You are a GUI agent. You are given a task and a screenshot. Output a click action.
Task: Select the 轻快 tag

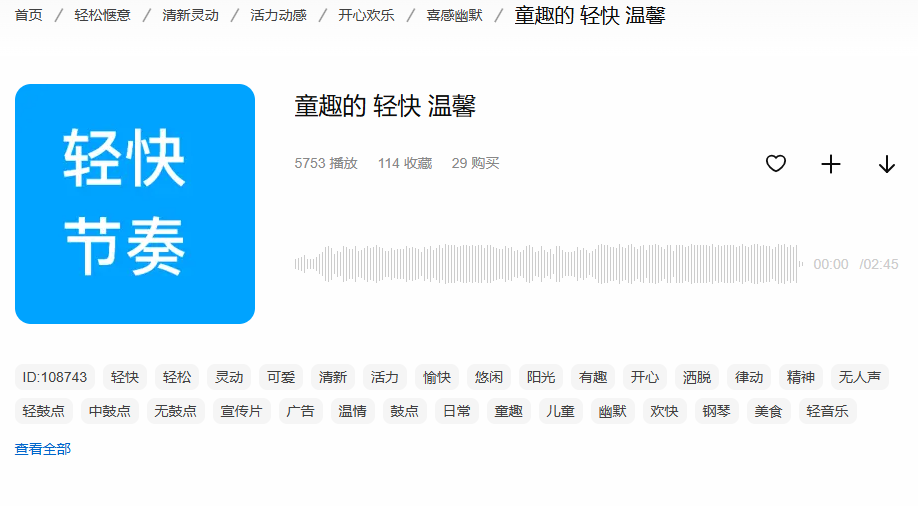[125, 377]
